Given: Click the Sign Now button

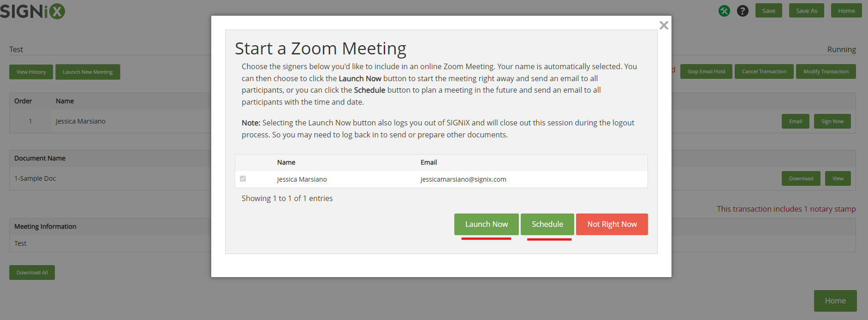Looking at the screenshot, I should click(832, 121).
